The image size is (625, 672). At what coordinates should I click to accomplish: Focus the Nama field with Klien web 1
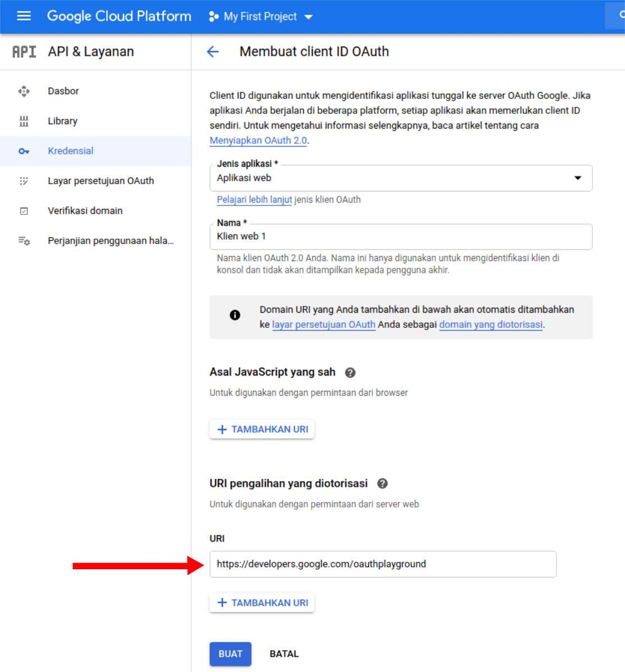401,236
